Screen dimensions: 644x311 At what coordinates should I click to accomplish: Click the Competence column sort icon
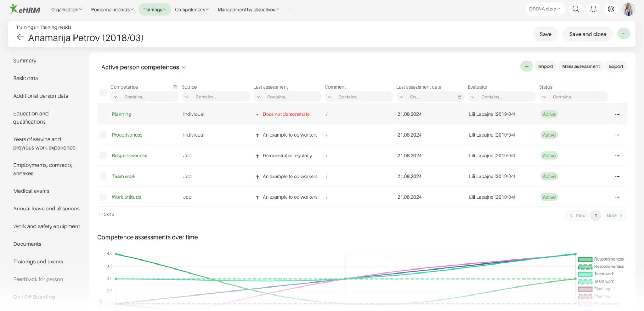click(x=175, y=87)
